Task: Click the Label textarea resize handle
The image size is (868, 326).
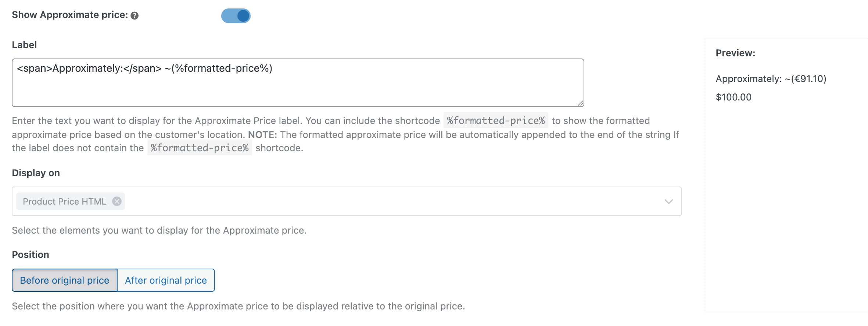Action: tap(580, 103)
